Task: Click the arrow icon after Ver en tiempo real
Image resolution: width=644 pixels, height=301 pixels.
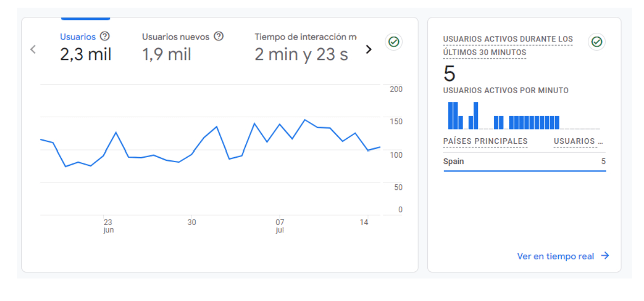Action: point(605,256)
